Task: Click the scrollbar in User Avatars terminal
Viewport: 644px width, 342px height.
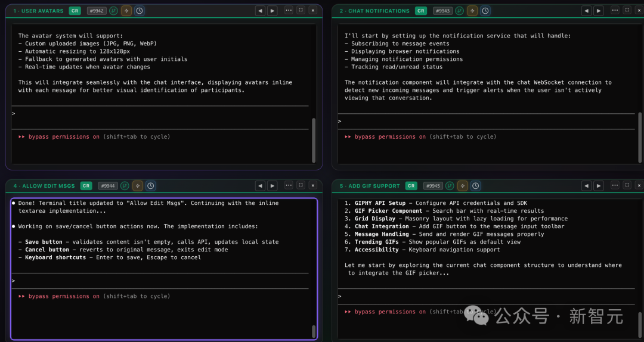Action: (x=314, y=140)
